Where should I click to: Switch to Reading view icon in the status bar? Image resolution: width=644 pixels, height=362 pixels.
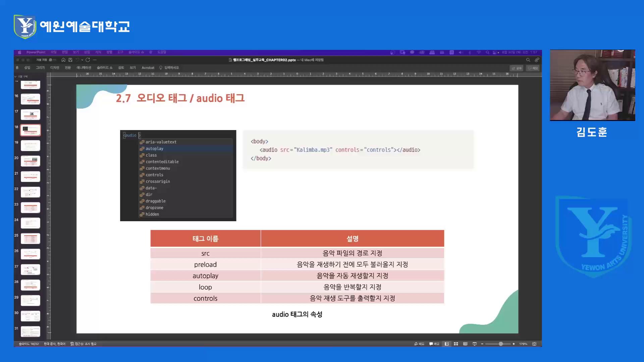click(465, 344)
